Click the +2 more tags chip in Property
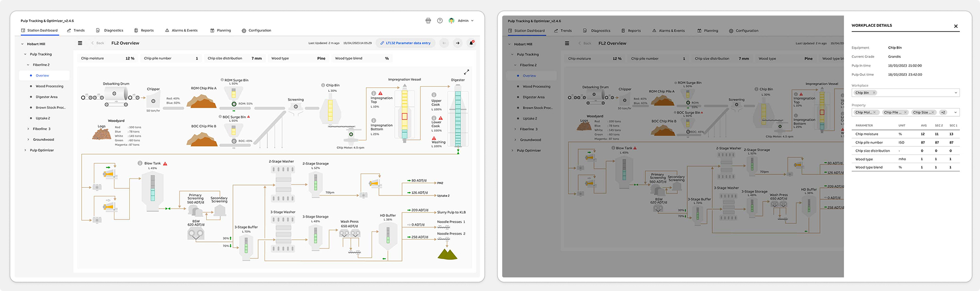This screenshot has height=291, width=980. 943,112
